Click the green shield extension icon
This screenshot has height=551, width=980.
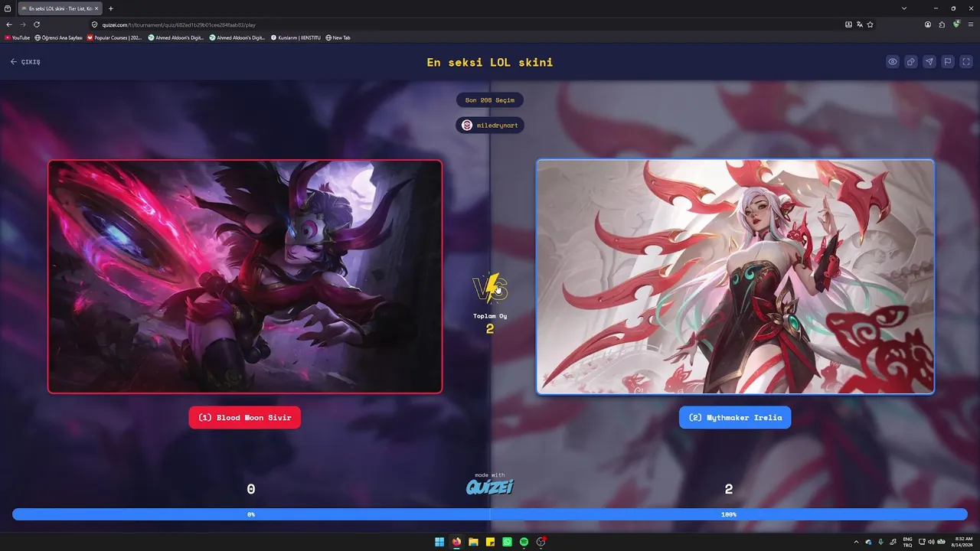(956, 24)
